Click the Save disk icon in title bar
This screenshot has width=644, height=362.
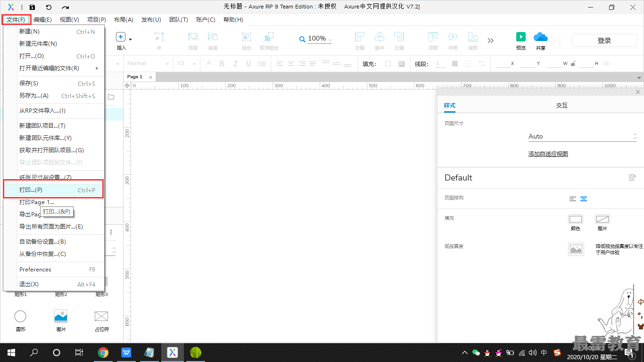click(32, 7)
